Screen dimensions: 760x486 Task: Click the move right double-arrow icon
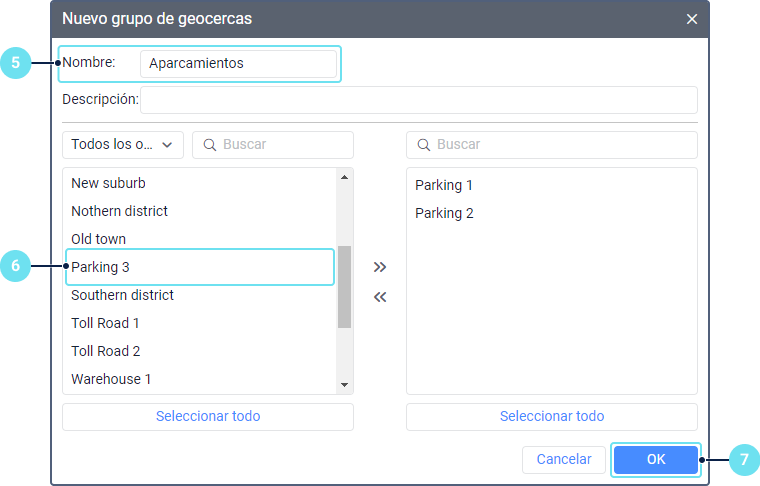(379, 267)
